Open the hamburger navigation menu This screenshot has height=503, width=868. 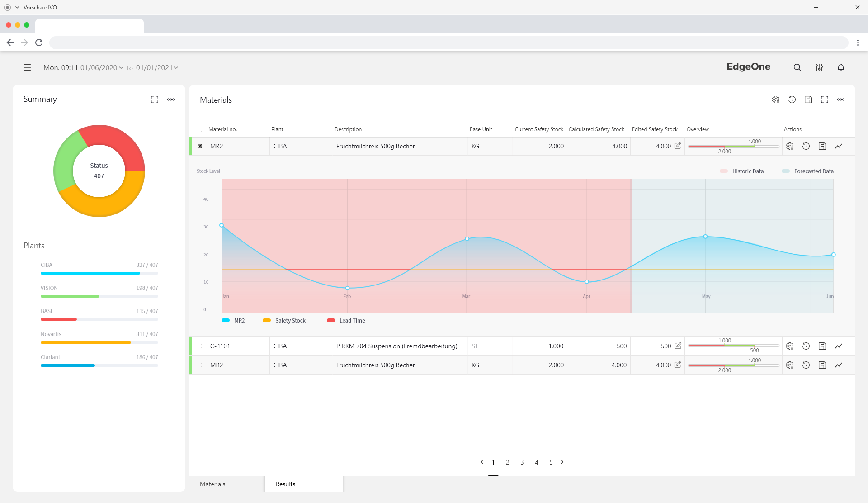[27, 67]
